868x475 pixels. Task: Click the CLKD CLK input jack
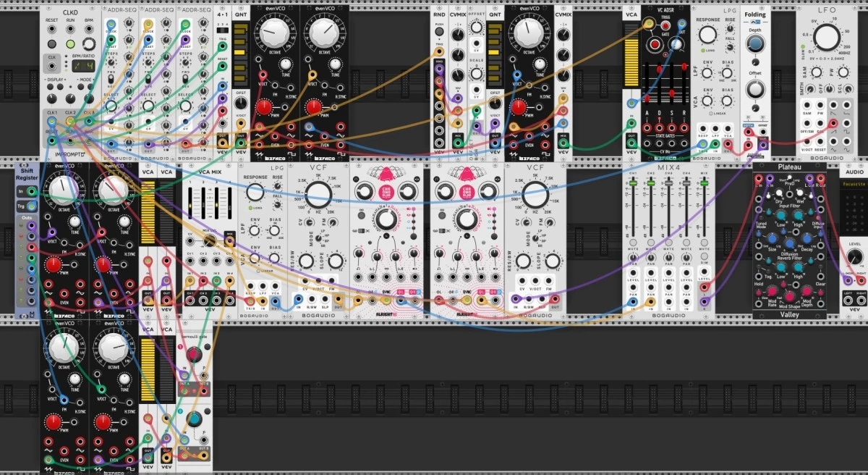(52, 66)
